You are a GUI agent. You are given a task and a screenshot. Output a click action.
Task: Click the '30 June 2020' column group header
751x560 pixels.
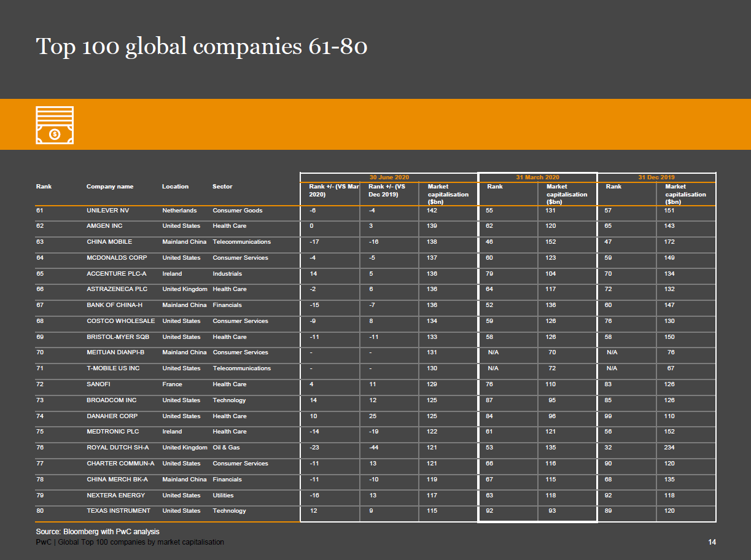389,177
